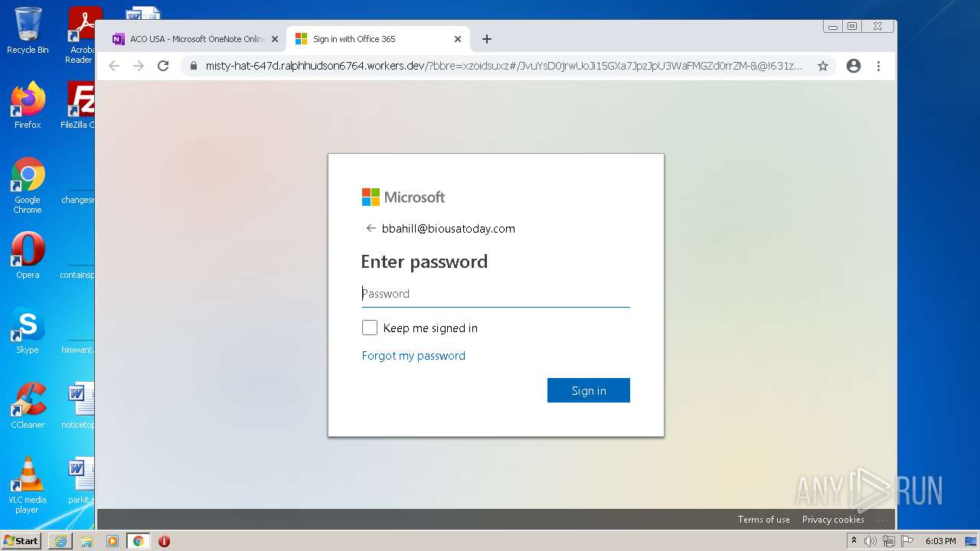This screenshot has height=551, width=980.
Task: Reload the page in Chrome
Action: pos(163,66)
